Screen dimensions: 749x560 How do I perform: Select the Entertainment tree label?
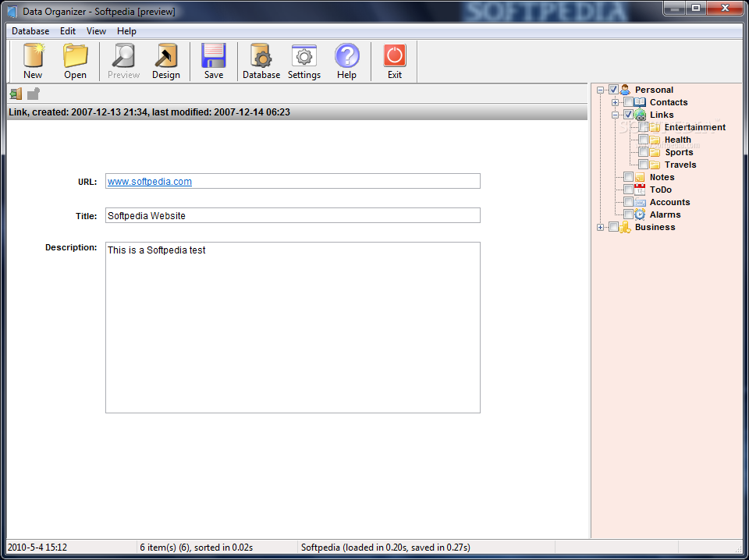695,127
